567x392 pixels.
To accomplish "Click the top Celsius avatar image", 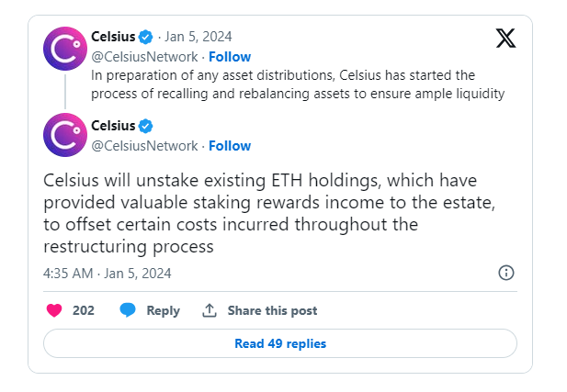I will click(x=65, y=49).
